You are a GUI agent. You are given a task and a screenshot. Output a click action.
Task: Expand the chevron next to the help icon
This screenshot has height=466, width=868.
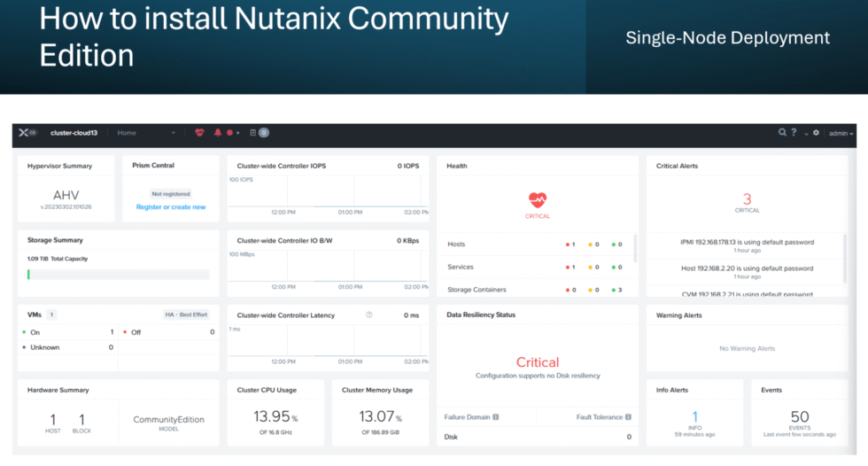tap(806, 134)
